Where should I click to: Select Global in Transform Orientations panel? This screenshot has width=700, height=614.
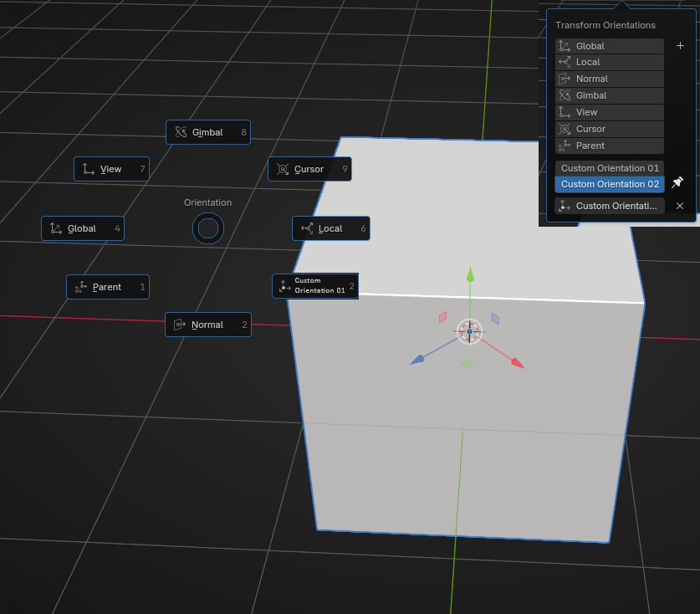coord(610,46)
